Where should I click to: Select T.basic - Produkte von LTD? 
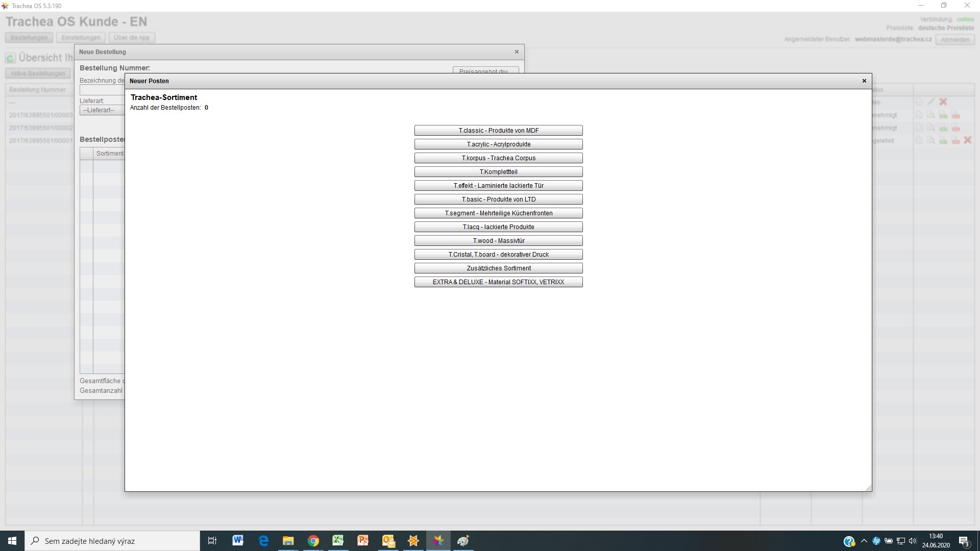tap(498, 199)
